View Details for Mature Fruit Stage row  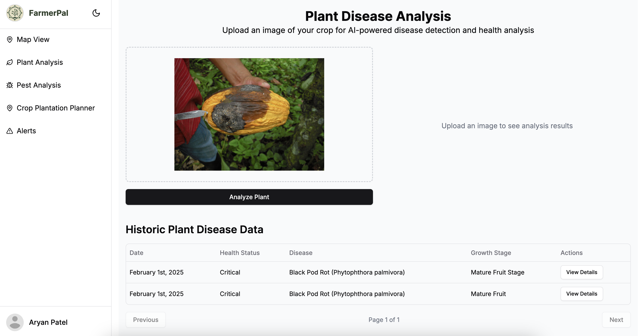581,272
